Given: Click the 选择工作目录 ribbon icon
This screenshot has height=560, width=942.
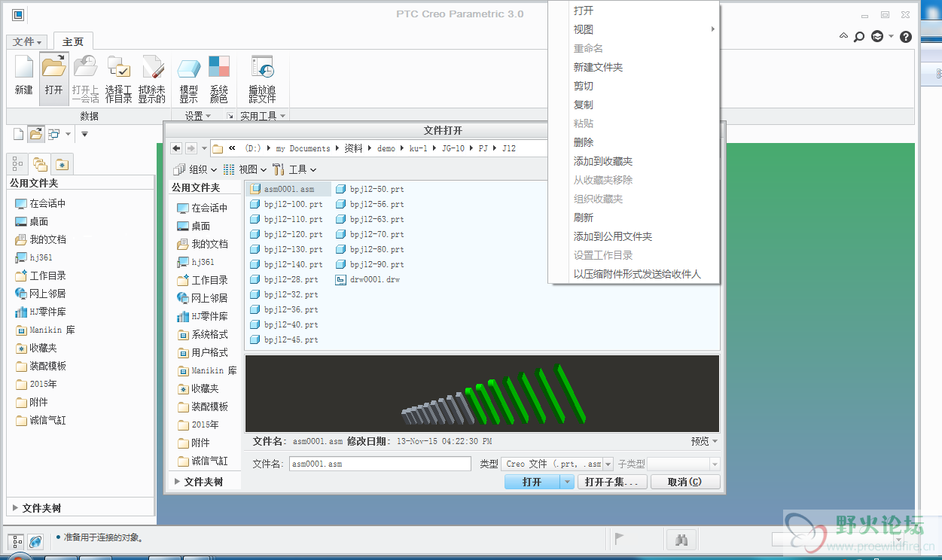Looking at the screenshot, I should click(119, 78).
